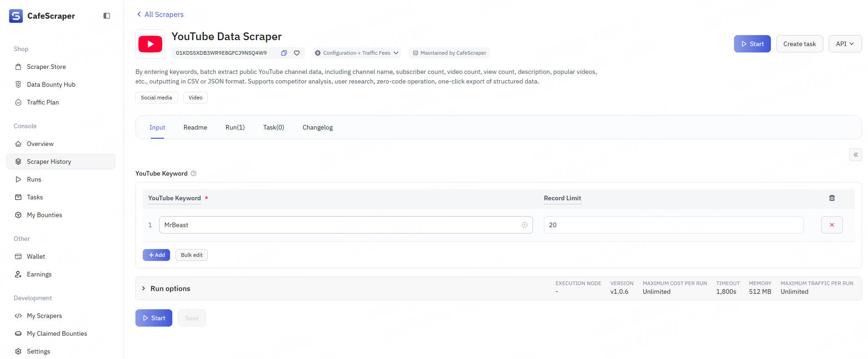
Task: Open the Wallet page in sidebar
Action: point(36,256)
